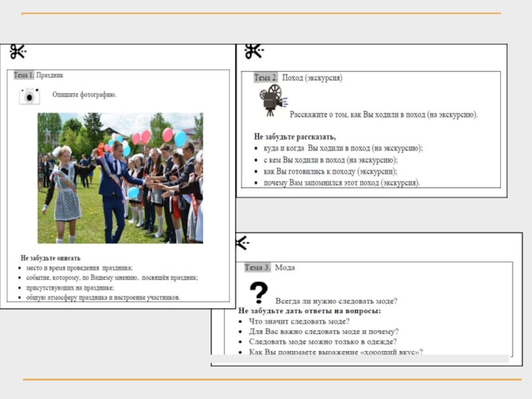Click heading 'Не забудьте дать ответы на вопросы:'

pos(309,311)
